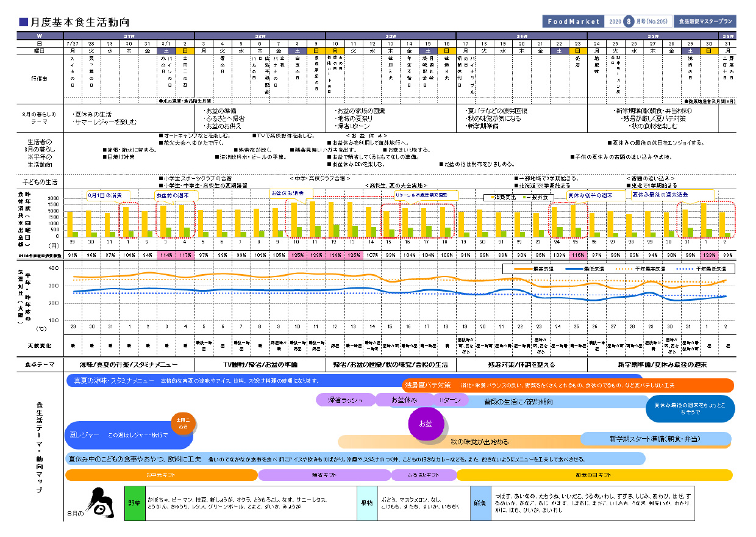The width and height of the screenshot is (756, 537).
Task: Click the 果物 category label
Action: pyautogui.click(x=366, y=504)
